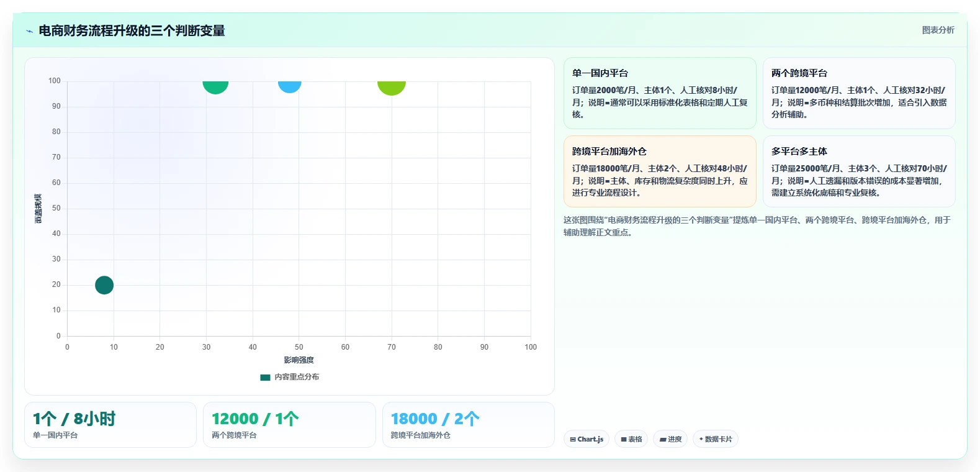Click the x-axis tick label 70

392,347
